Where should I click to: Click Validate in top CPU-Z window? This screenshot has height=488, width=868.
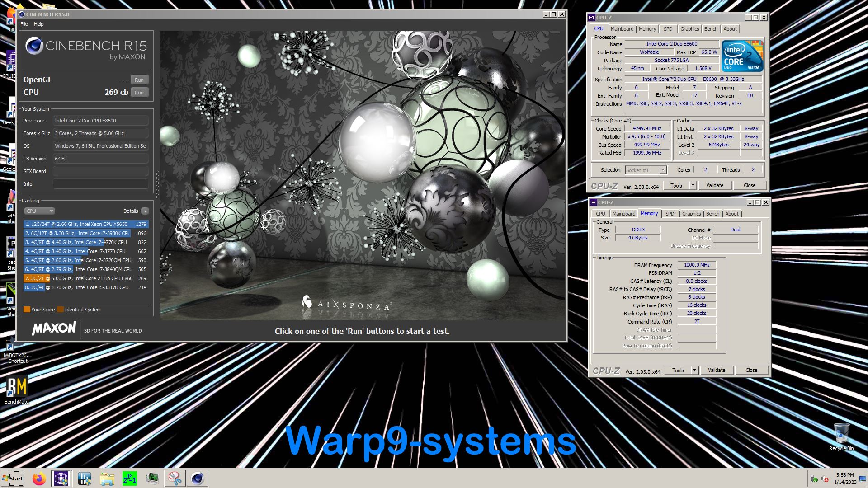[x=715, y=186]
